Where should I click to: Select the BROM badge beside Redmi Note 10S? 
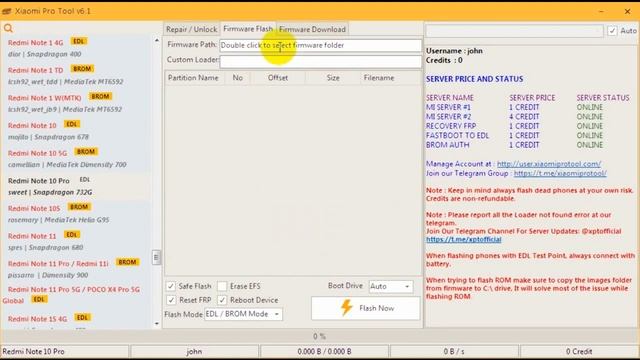tap(79, 207)
